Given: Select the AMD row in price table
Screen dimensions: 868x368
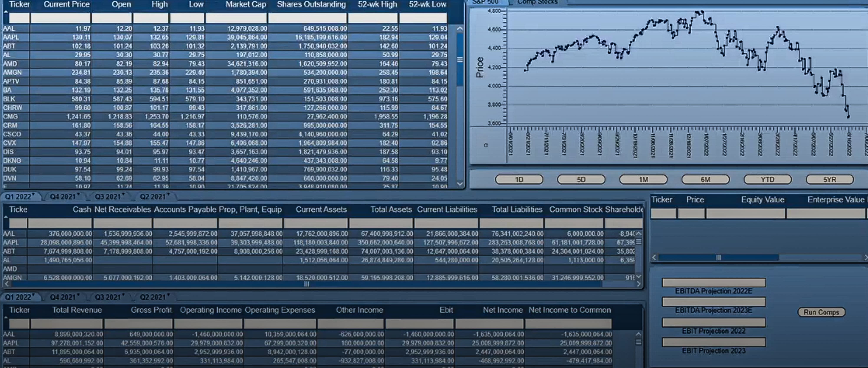Looking at the screenshot, I should tap(225, 64).
